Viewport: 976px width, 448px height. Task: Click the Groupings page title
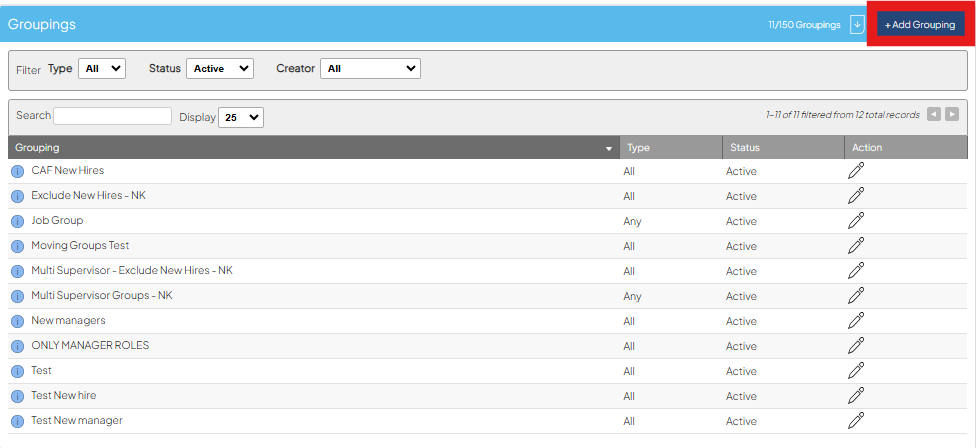pyautogui.click(x=42, y=24)
